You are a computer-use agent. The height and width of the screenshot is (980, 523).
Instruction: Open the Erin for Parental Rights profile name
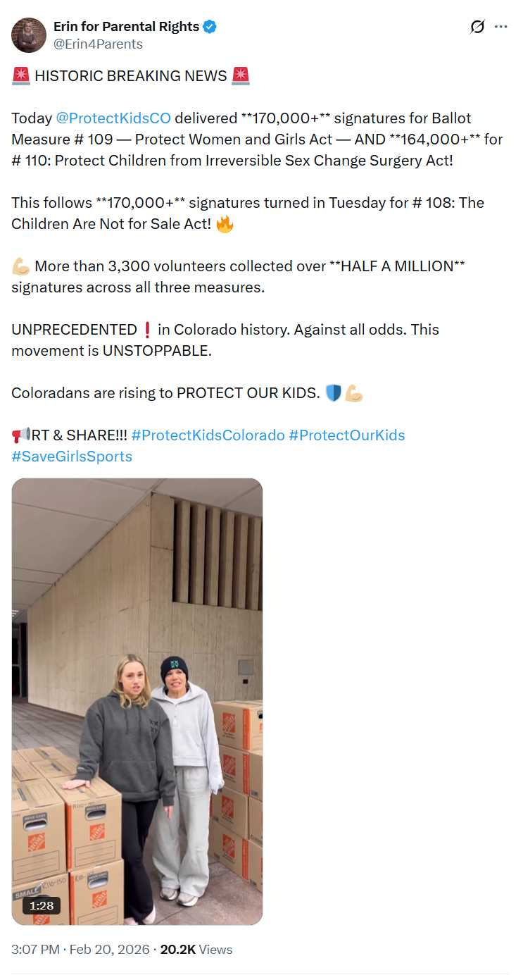click(x=126, y=27)
